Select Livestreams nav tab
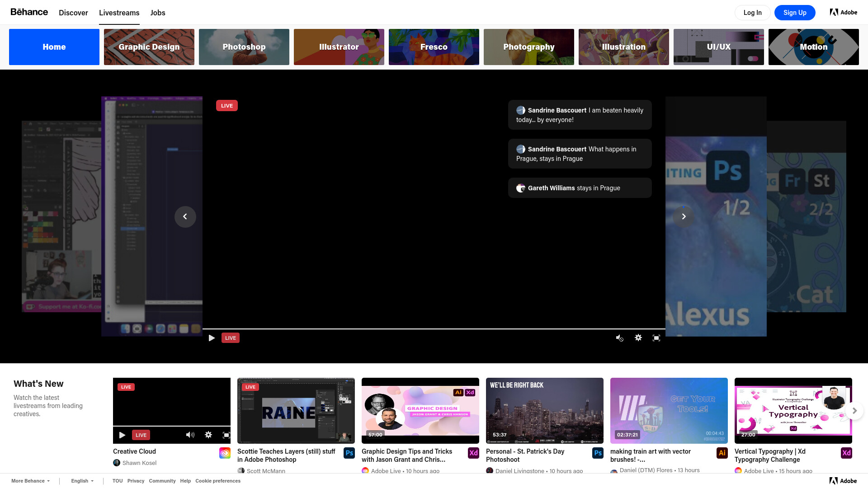The image size is (868, 488). click(119, 13)
